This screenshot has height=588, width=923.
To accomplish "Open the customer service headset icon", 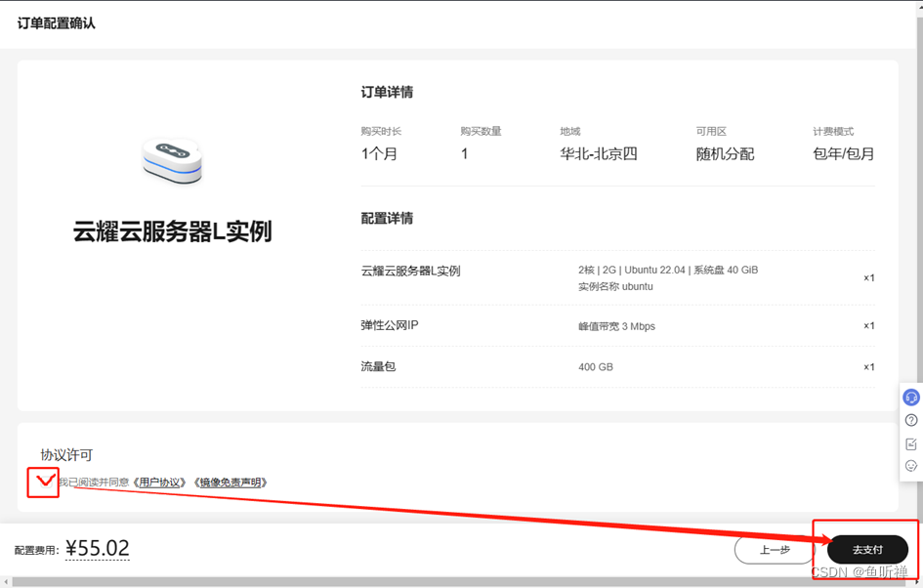I will tap(910, 398).
